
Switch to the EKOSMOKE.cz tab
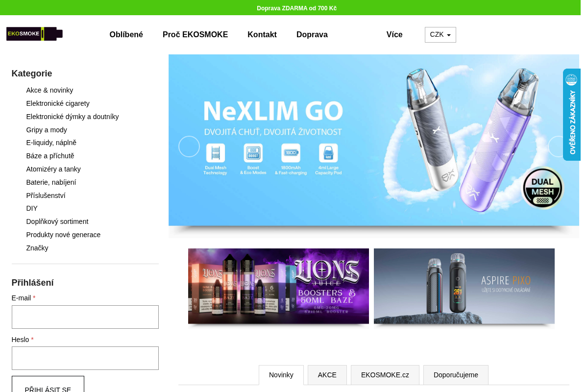[x=385, y=375]
